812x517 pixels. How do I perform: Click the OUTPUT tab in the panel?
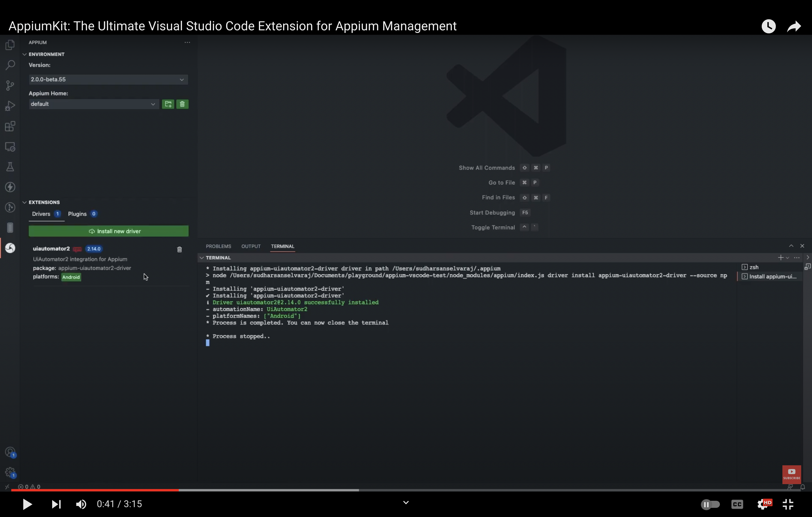coord(251,246)
